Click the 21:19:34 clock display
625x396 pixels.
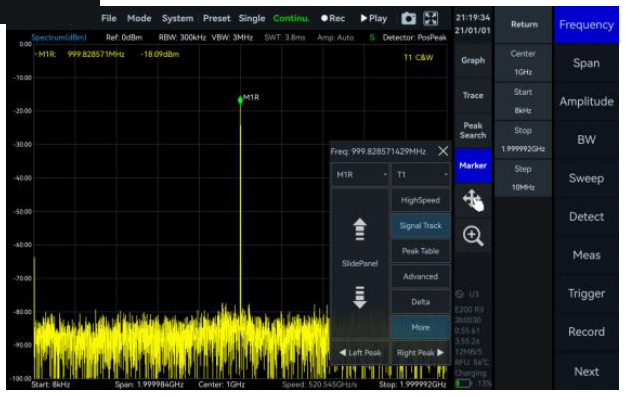click(472, 18)
